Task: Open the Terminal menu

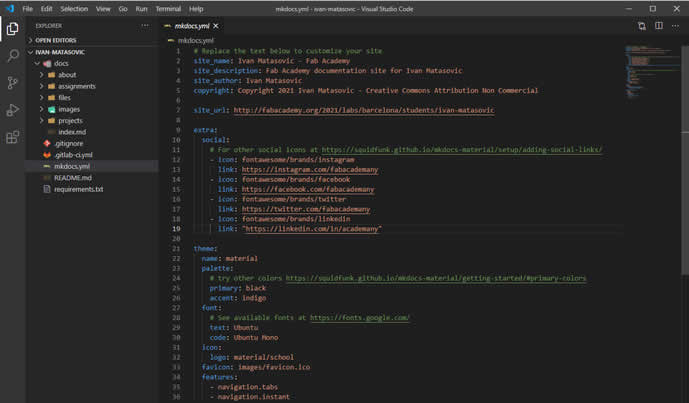Action: pyautogui.click(x=168, y=9)
